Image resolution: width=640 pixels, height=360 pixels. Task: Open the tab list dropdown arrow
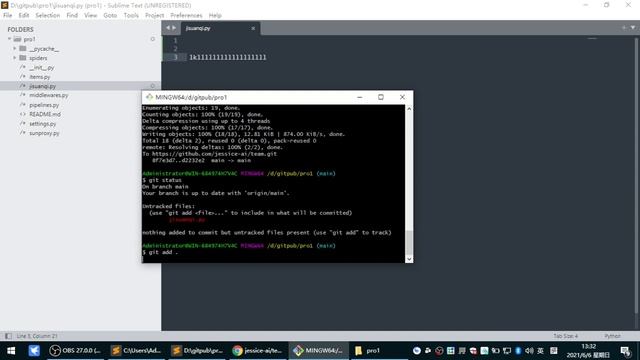[x=633, y=28]
